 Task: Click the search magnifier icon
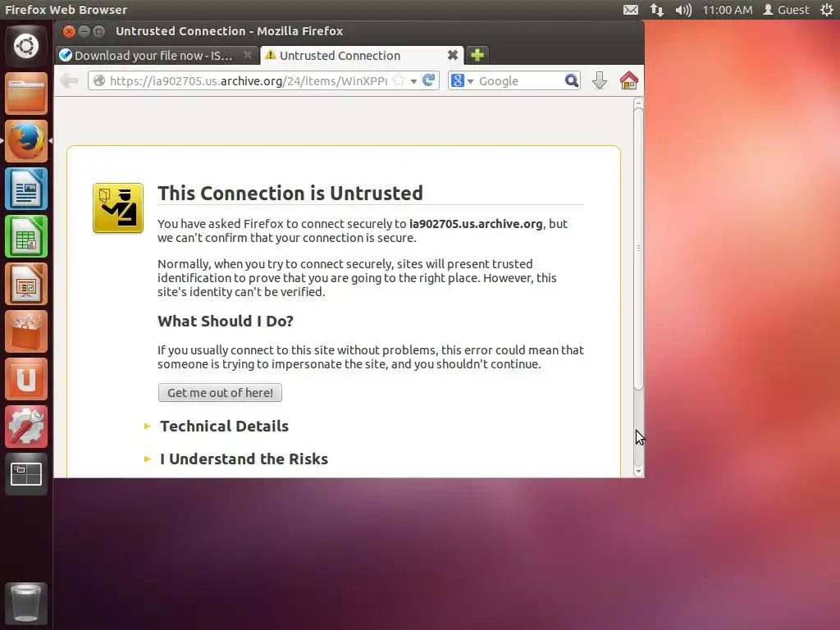click(x=572, y=81)
